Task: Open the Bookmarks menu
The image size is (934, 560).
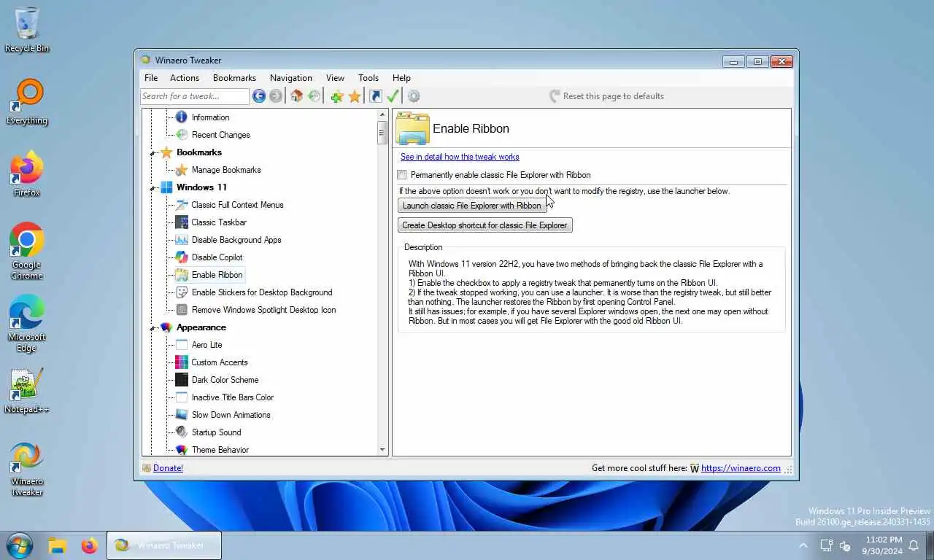Action: point(234,78)
